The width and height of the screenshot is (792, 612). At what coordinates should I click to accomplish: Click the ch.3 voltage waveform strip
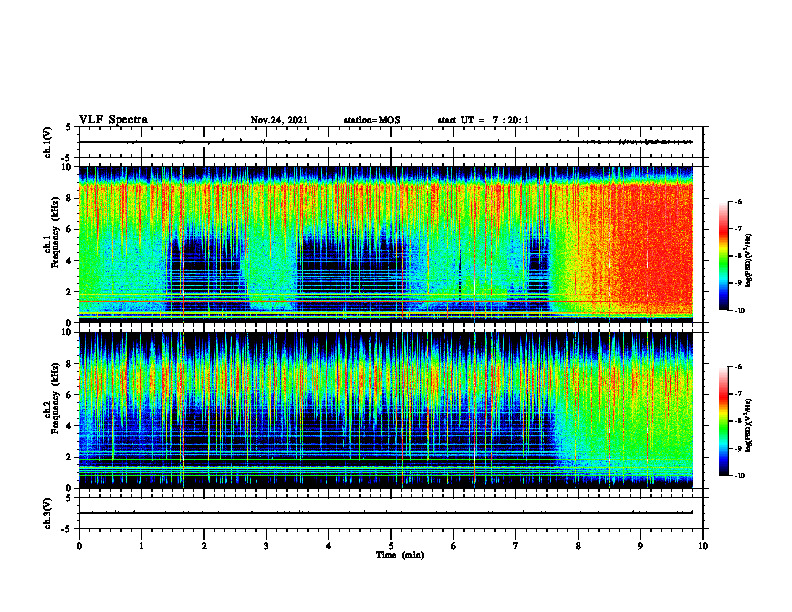(391, 513)
